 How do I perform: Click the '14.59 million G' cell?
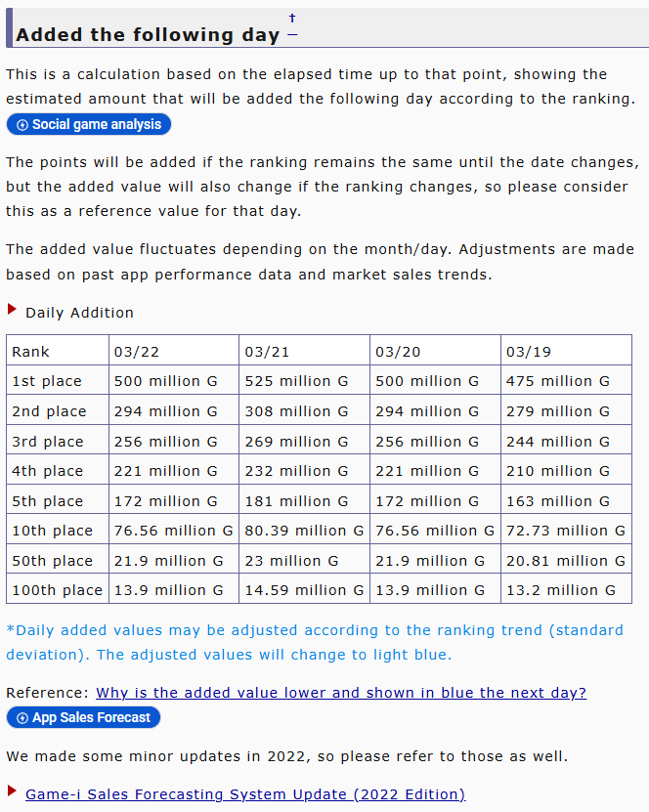[x=305, y=589]
